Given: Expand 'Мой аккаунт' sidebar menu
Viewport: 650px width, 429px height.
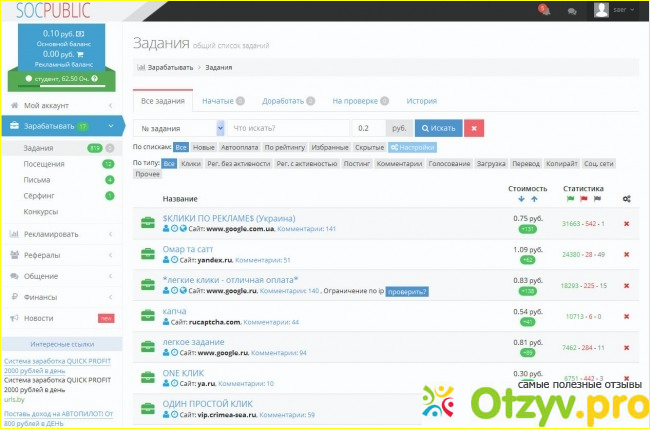Looking at the screenshot, I should coord(61,105).
